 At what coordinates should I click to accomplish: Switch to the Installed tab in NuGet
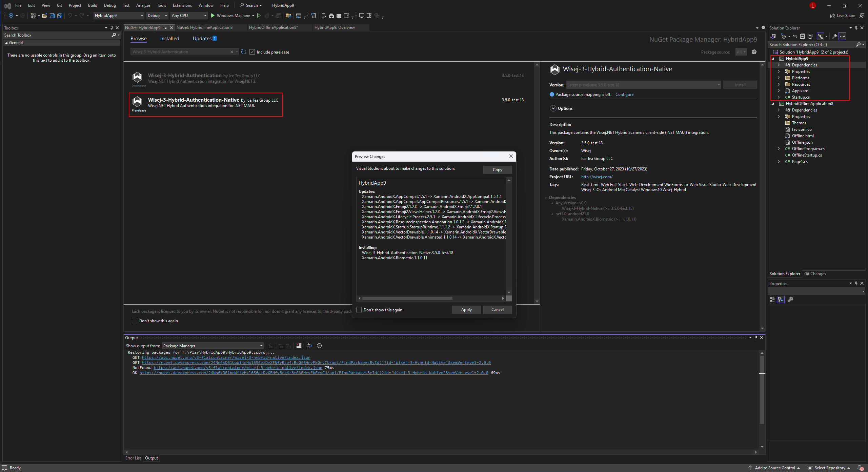click(x=170, y=39)
